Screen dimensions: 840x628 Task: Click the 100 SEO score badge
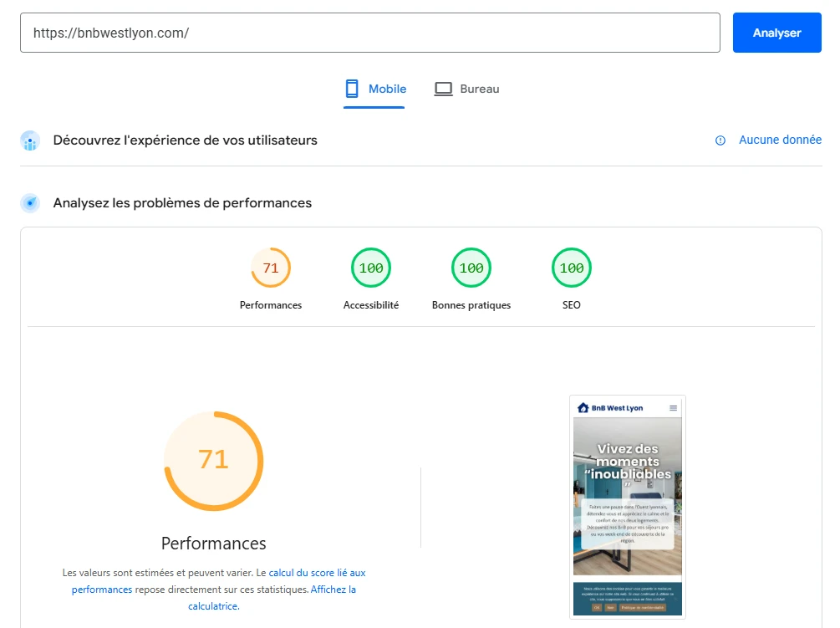tap(571, 268)
